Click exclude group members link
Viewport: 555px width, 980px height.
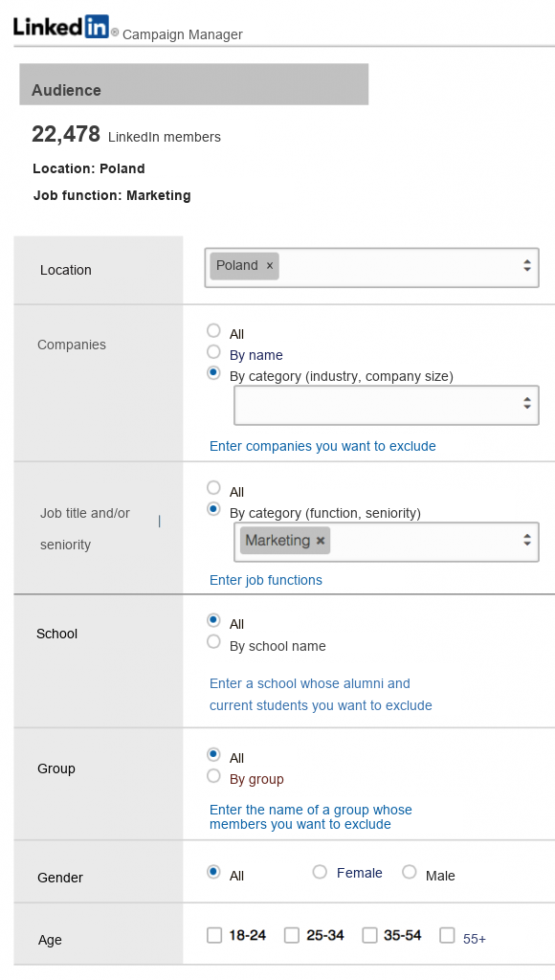click(311, 817)
